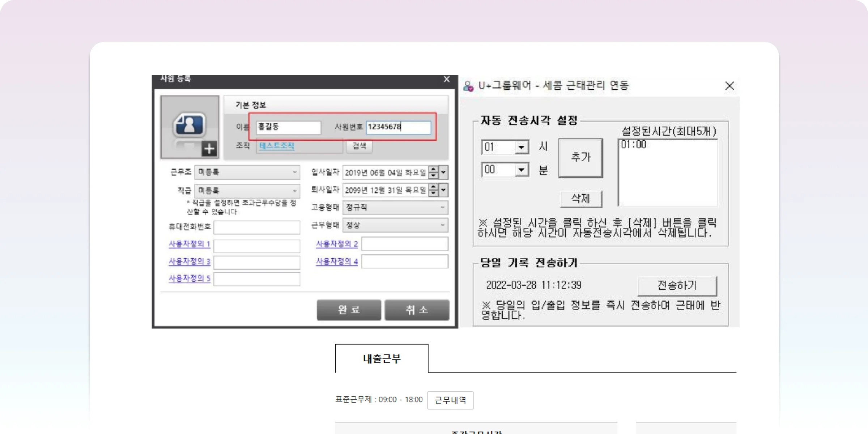Expand the 근무형태 combo box
This screenshot has width=868, height=434.
(x=395, y=225)
